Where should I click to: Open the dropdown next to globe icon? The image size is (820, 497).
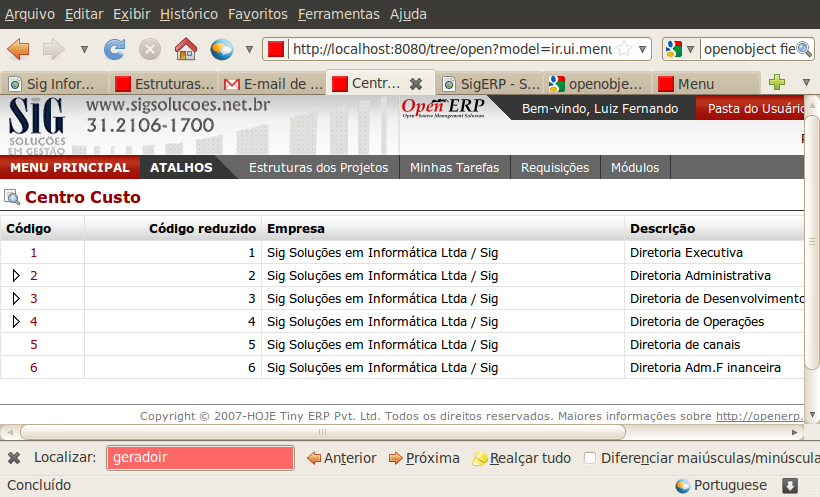pyautogui.click(x=249, y=50)
